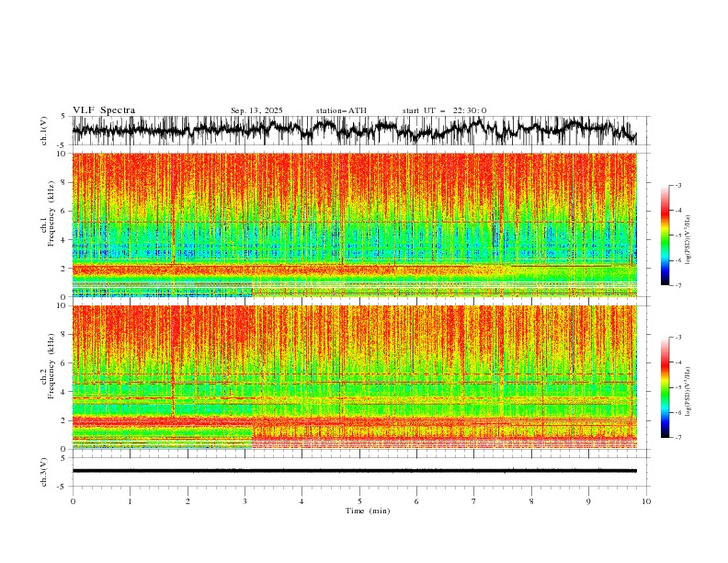
Task: Select the "Time (min)" x-axis label
Action: point(368,511)
